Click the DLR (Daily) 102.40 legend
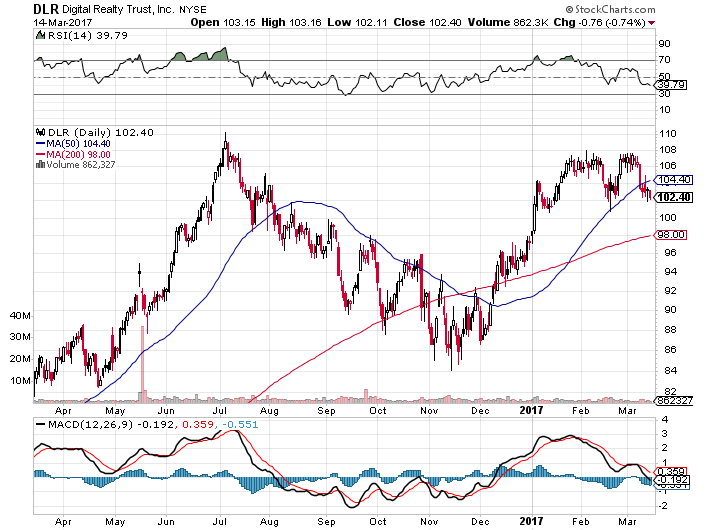This screenshot has width=707, height=530. coord(101,133)
